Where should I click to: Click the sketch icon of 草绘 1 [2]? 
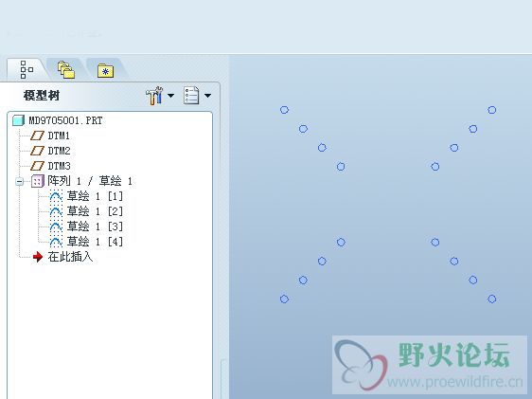56,211
